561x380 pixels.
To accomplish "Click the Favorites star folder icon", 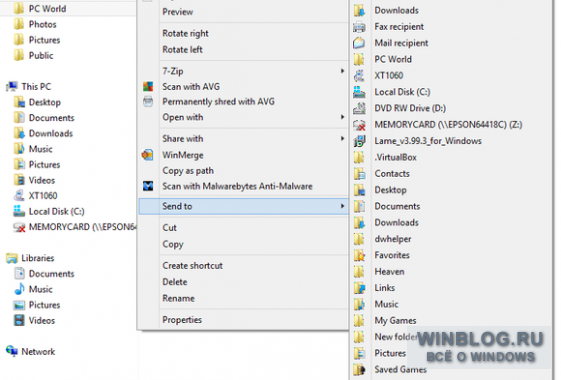I will click(359, 255).
